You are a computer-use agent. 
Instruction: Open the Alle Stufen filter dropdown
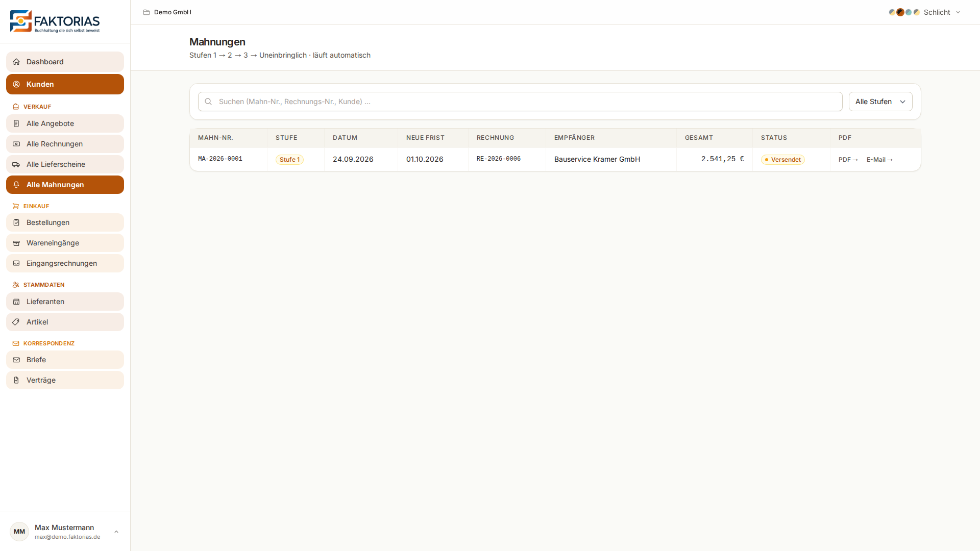tap(880, 102)
